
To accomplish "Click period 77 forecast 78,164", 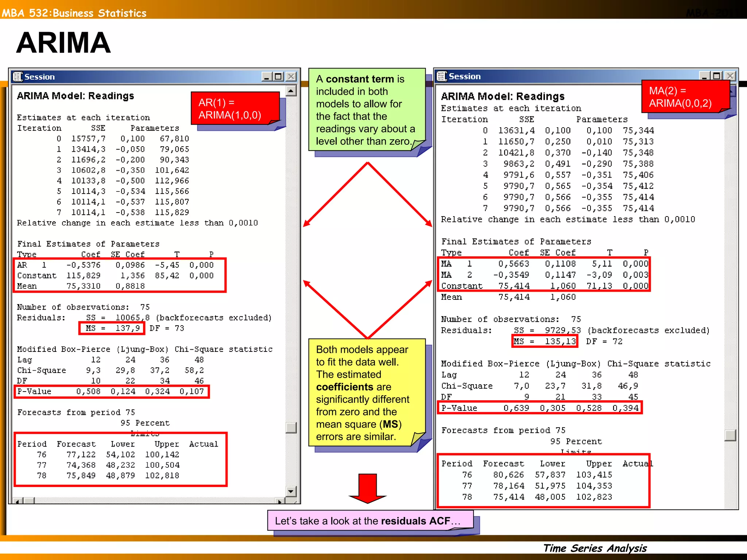I will 508,486.
